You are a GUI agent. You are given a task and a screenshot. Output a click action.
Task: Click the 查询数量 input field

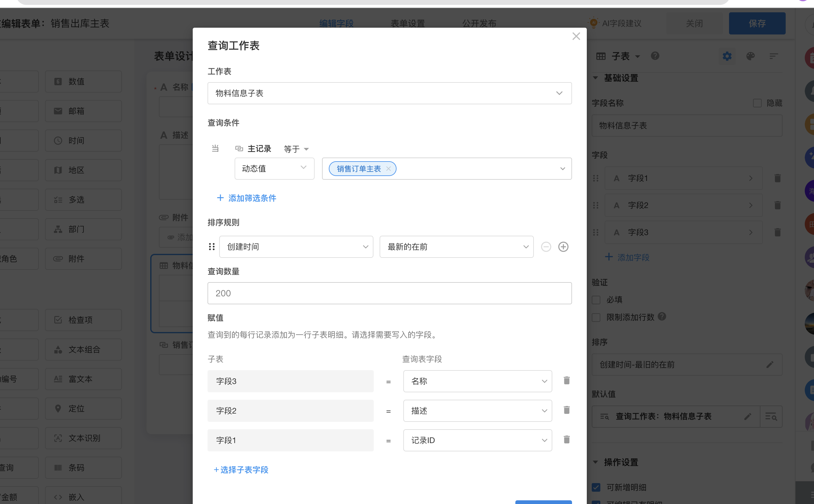tap(389, 293)
